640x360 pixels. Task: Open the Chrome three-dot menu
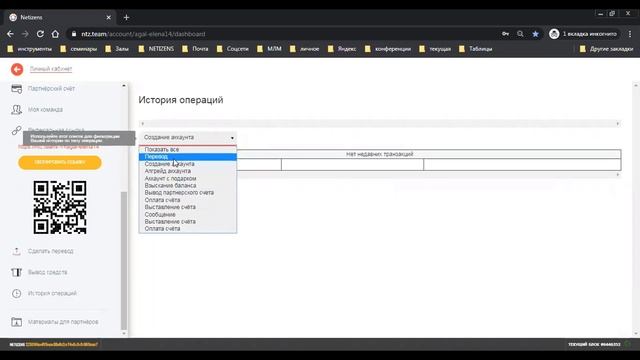[x=630, y=34]
